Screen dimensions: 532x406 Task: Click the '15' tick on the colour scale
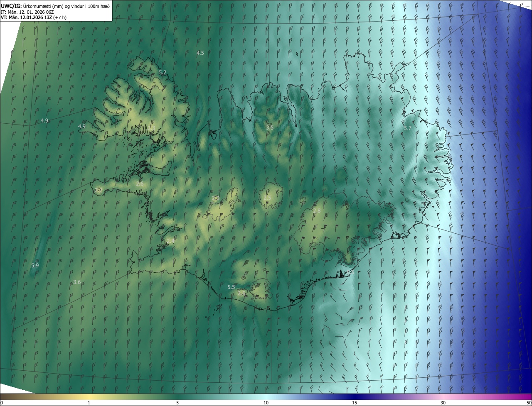[x=355, y=403]
